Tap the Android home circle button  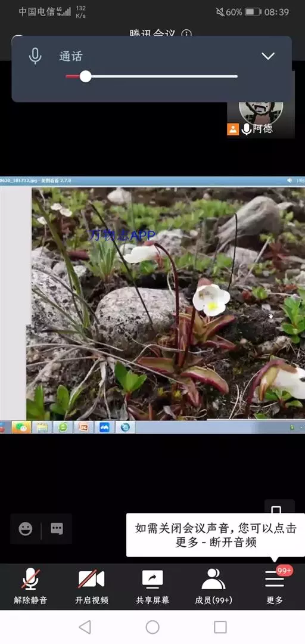152,627
